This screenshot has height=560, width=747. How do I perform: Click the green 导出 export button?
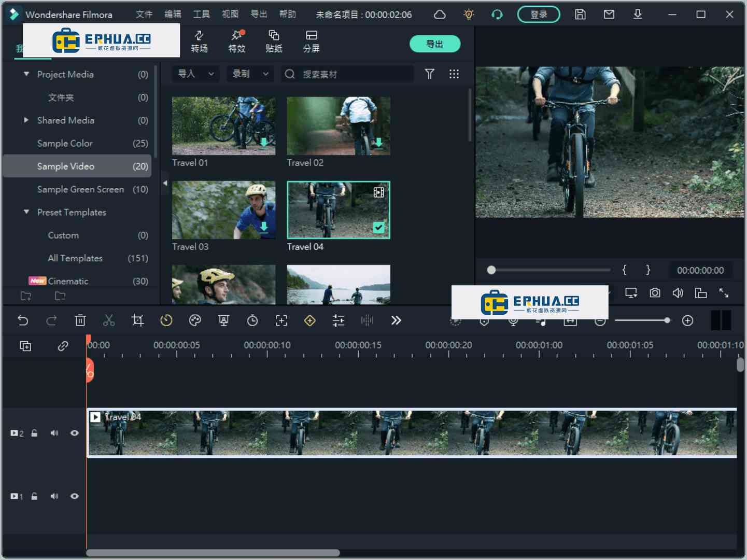(434, 44)
